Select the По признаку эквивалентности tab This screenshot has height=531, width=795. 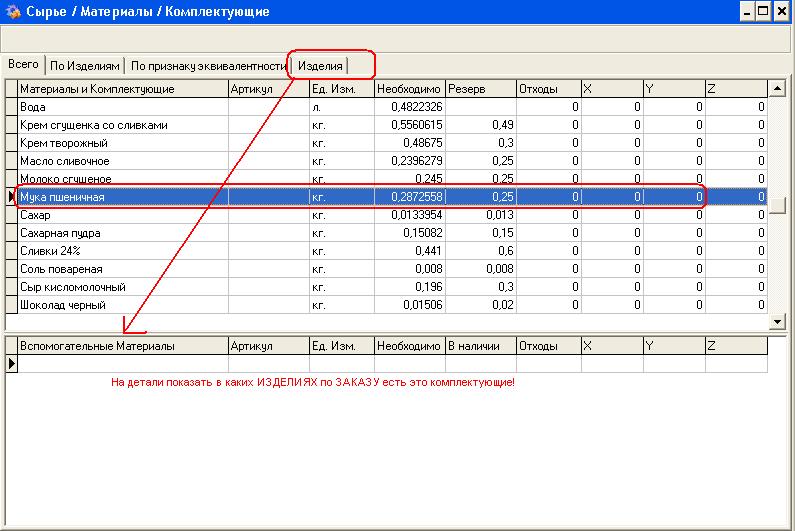point(208,66)
